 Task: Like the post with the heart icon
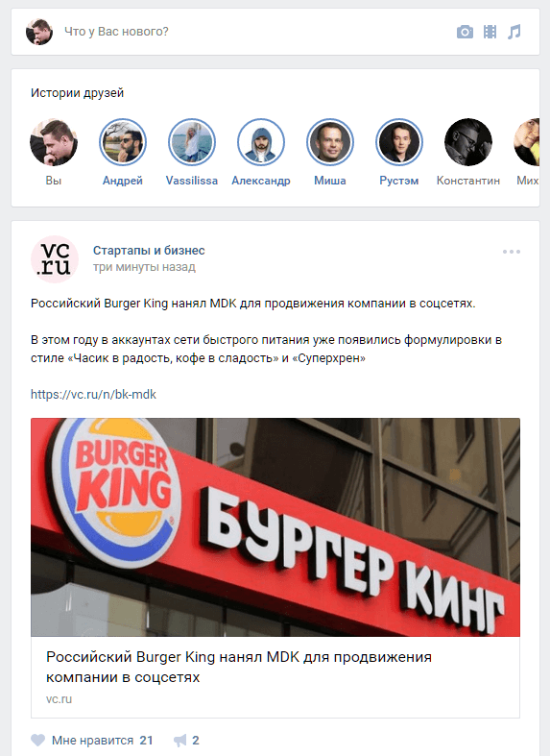point(37,740)
